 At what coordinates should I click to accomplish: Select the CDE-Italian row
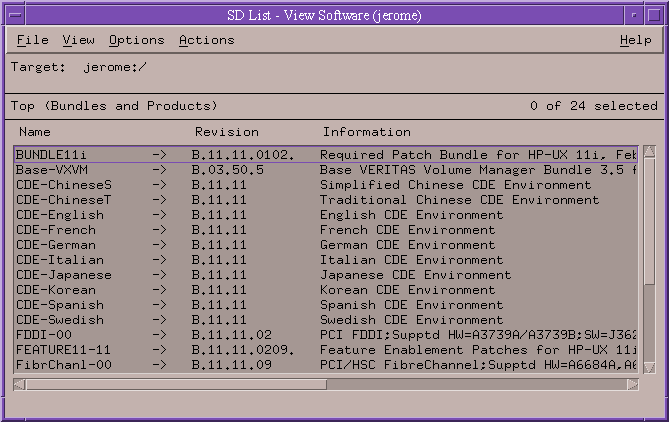326,260
